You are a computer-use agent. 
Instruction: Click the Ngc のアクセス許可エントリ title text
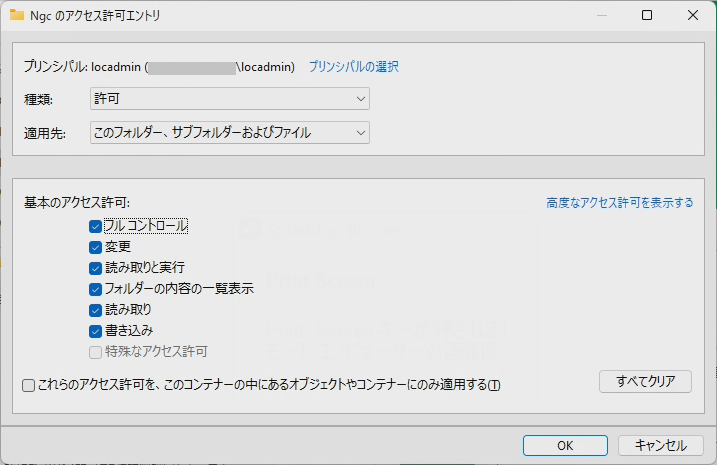tap(95, 16)
